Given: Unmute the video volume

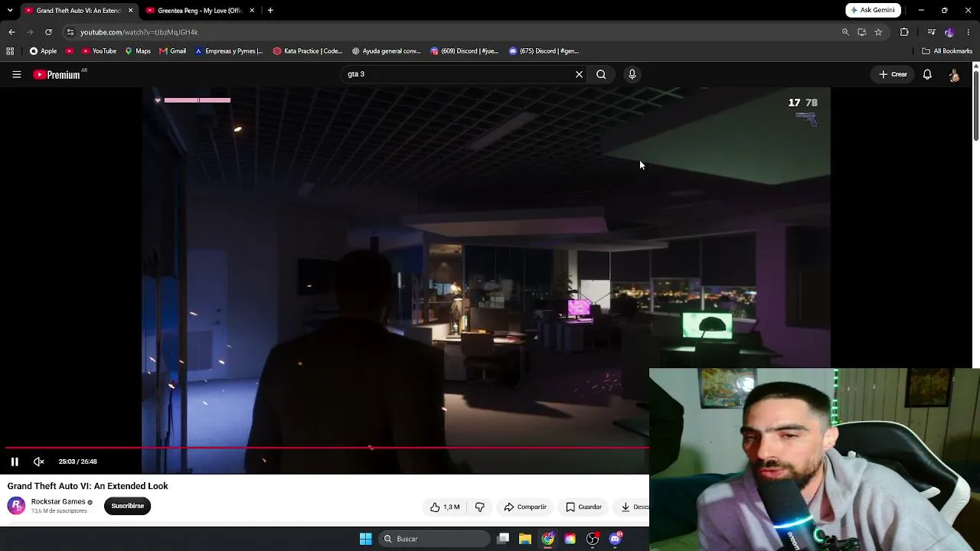Looking at the screenshot, I should pos(39,461).
